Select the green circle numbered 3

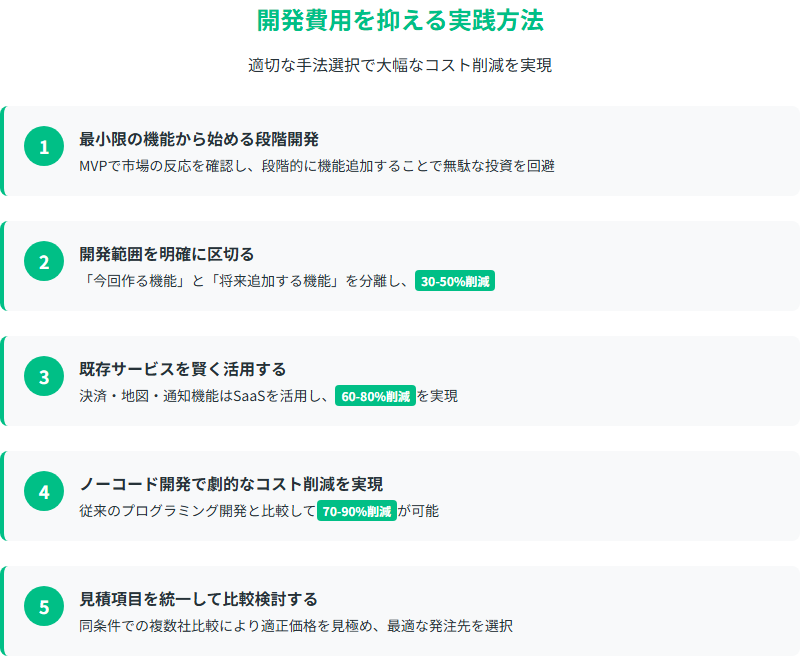(44, 376)
